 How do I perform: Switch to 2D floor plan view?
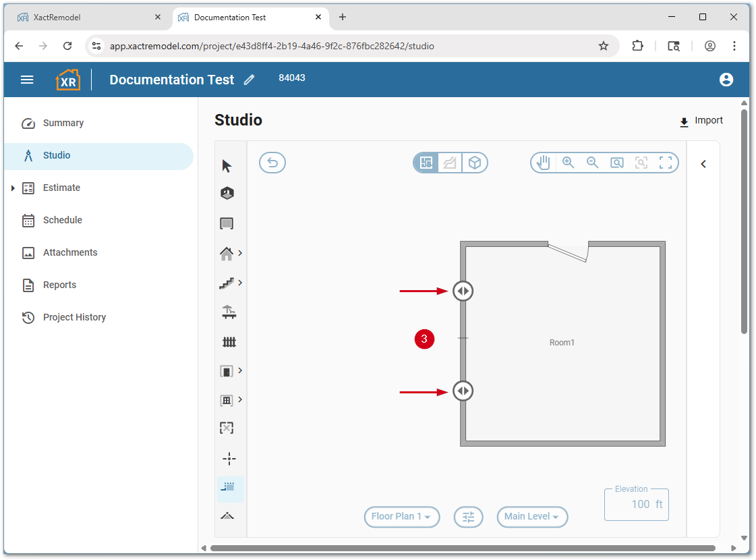coord(426,163)
